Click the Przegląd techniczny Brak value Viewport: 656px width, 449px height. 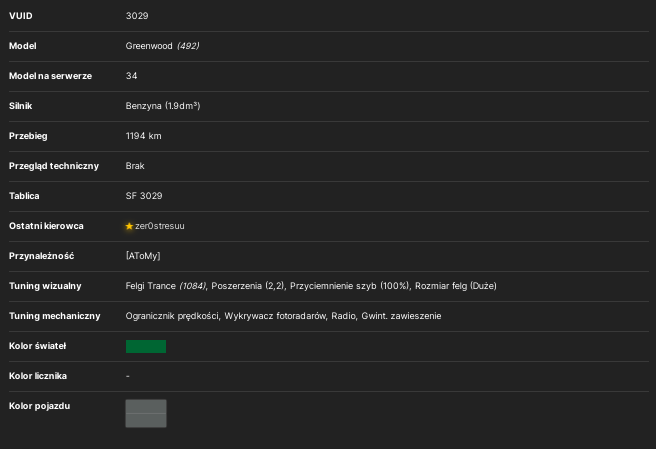tap(135, 166)
